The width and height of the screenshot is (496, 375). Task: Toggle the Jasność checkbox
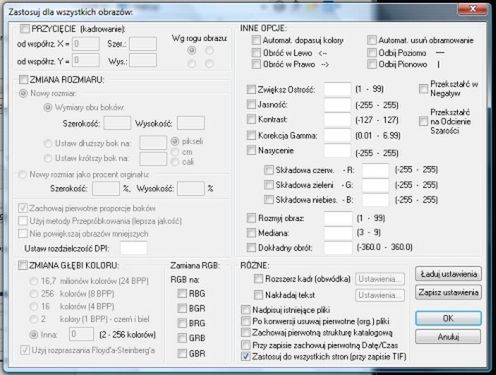[x=251, y=104]
